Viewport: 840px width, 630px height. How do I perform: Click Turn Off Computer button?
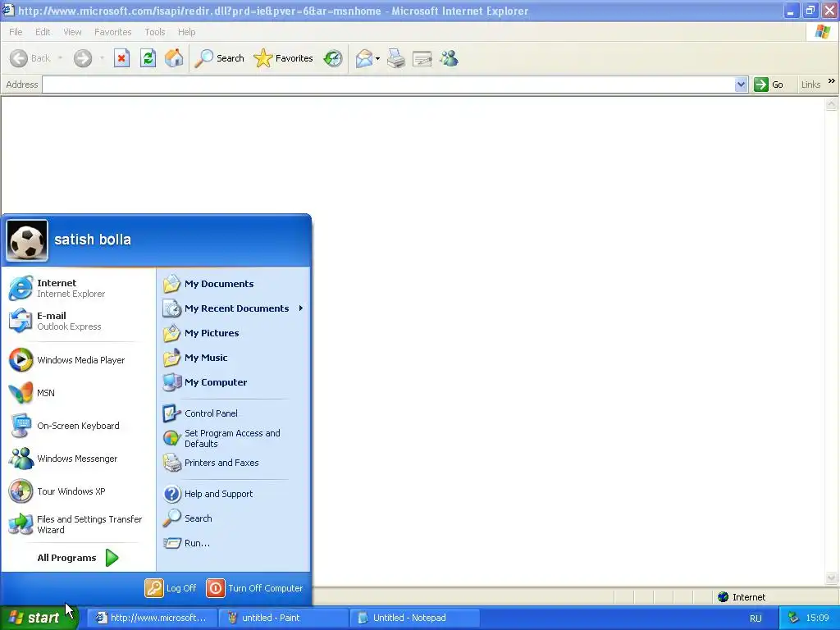click(254, 588)
